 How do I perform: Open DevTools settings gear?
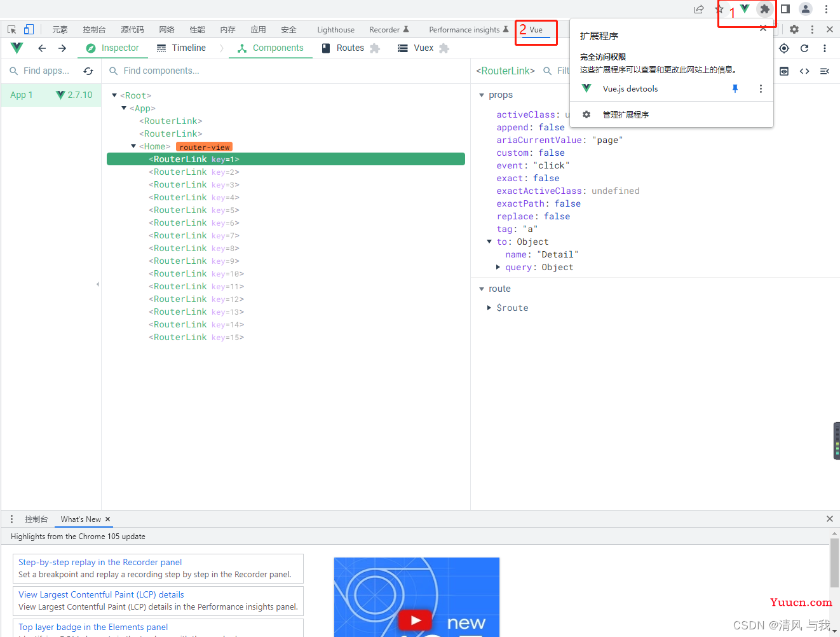(x=794, y=29)
